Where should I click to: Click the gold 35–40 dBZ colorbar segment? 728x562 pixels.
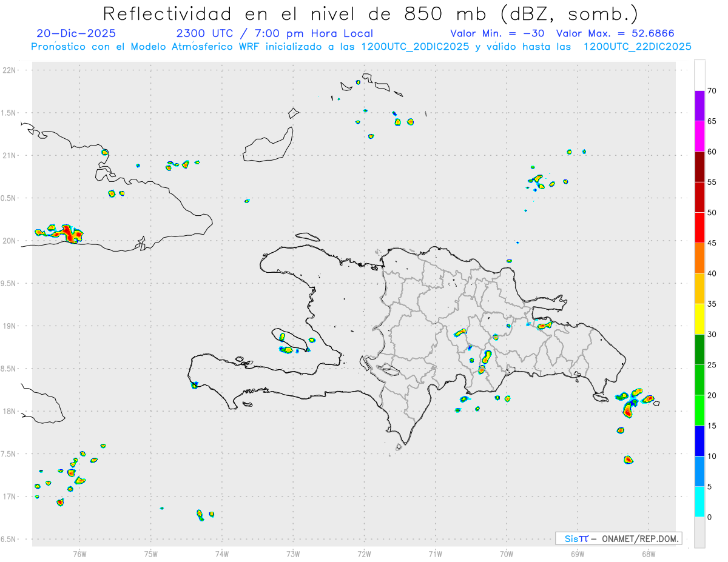tap(699, 289)
